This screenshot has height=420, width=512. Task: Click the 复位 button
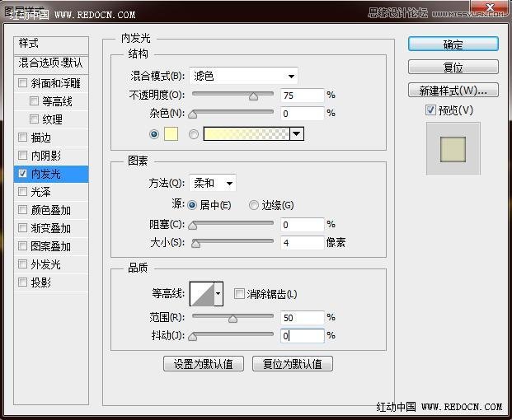(453, 68)
